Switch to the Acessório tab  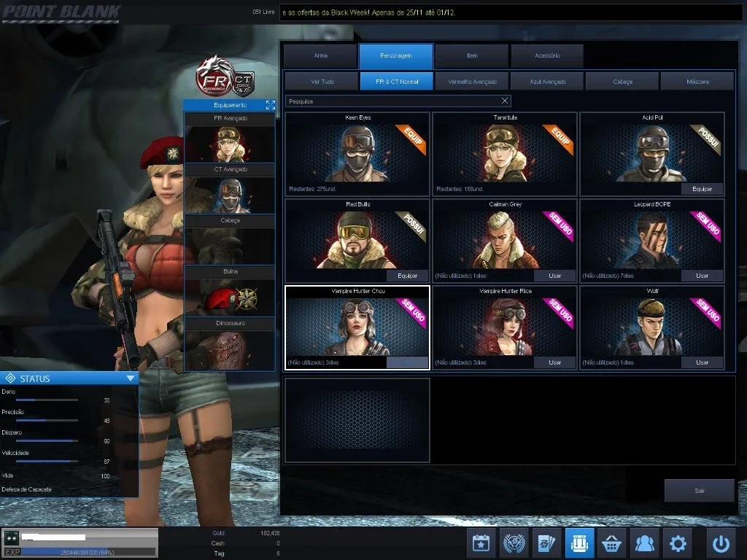click(547, 55)
